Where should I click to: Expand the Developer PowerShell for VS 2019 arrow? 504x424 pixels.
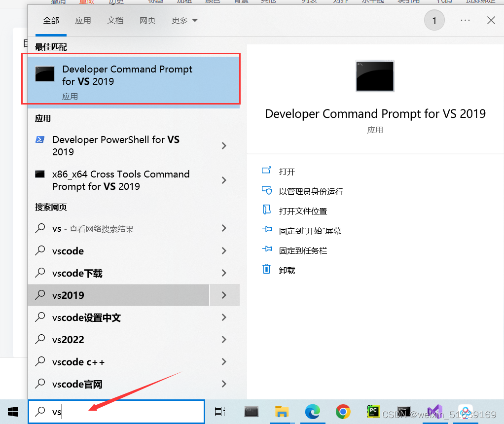[x=224, y=145]
